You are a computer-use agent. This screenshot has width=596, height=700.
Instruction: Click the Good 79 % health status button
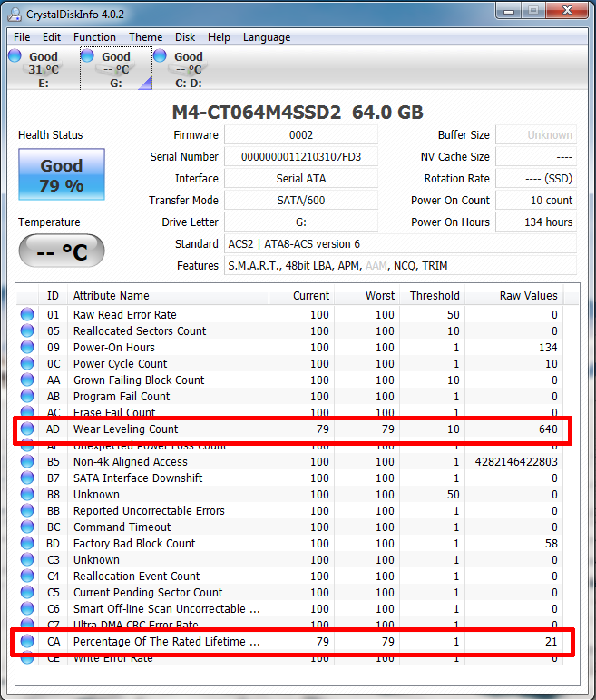tap(62, 174)
